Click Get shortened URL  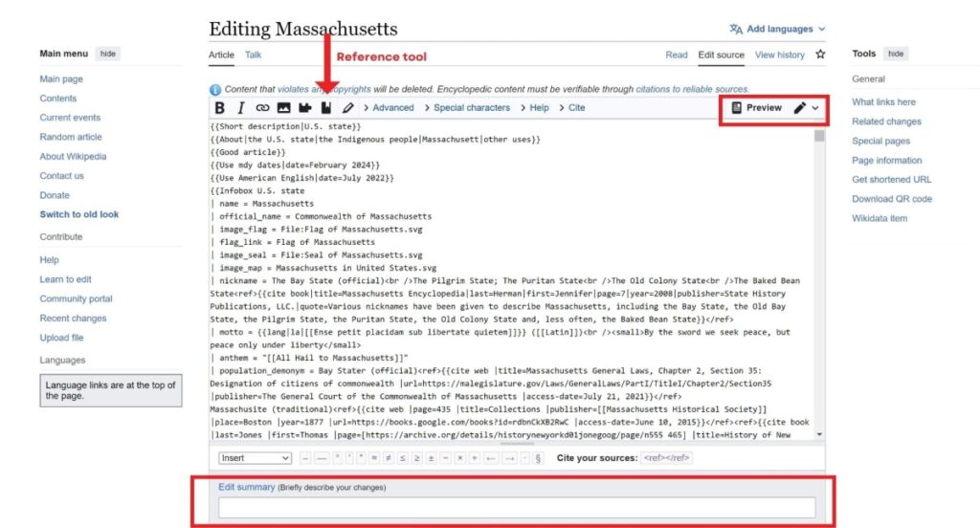891,179
